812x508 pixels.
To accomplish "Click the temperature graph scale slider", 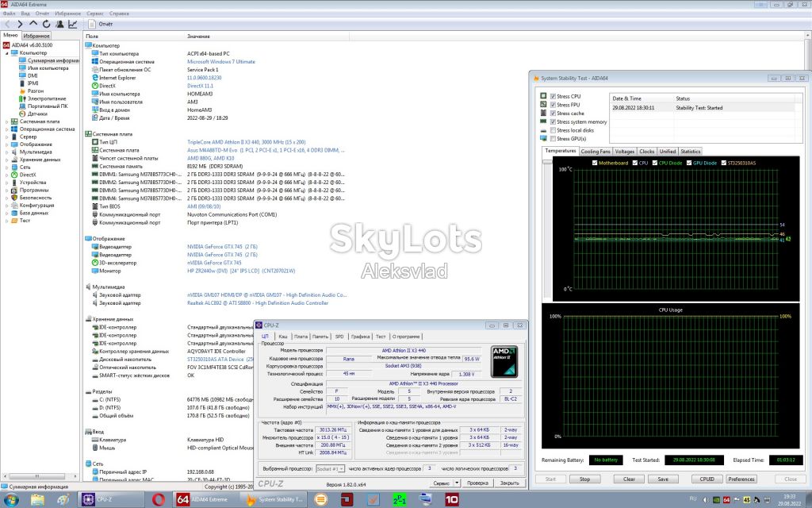I will [x=547, y=162].
